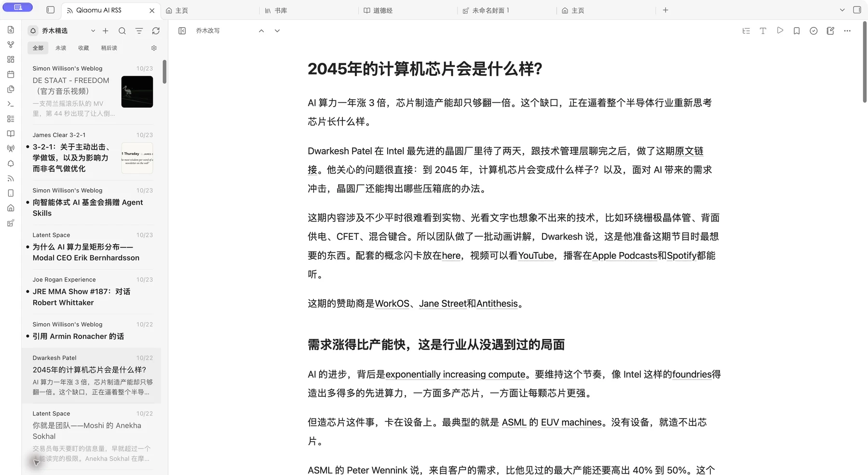The image size is (868, 475).
Task: Open text typography settings icon
Action: pos(763,31)
